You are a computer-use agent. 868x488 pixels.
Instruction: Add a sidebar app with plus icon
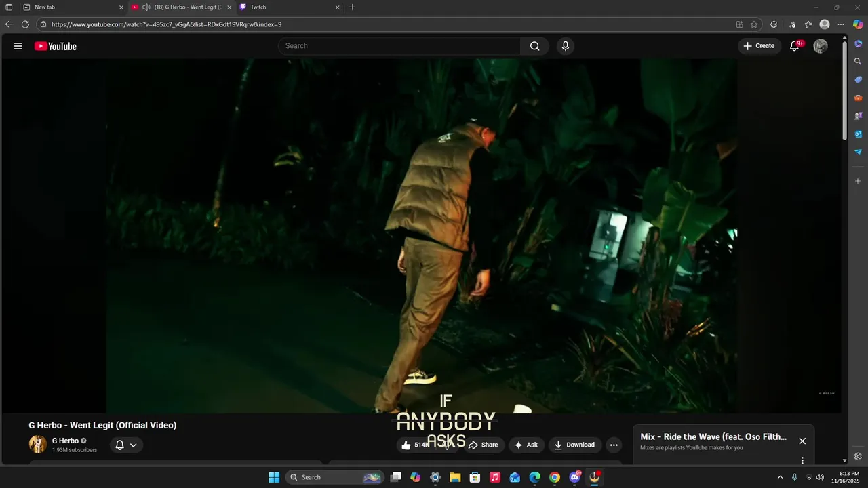858,181
